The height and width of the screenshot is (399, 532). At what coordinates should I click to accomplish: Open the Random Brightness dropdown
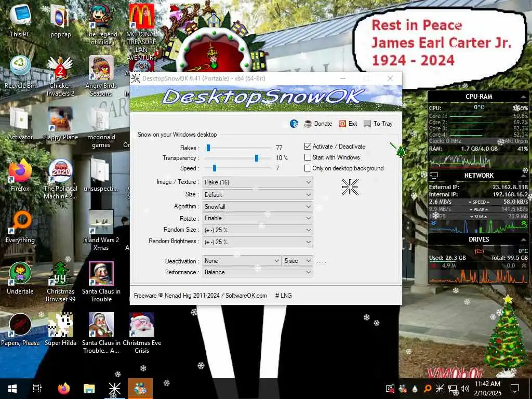click(x=258, y=242)
